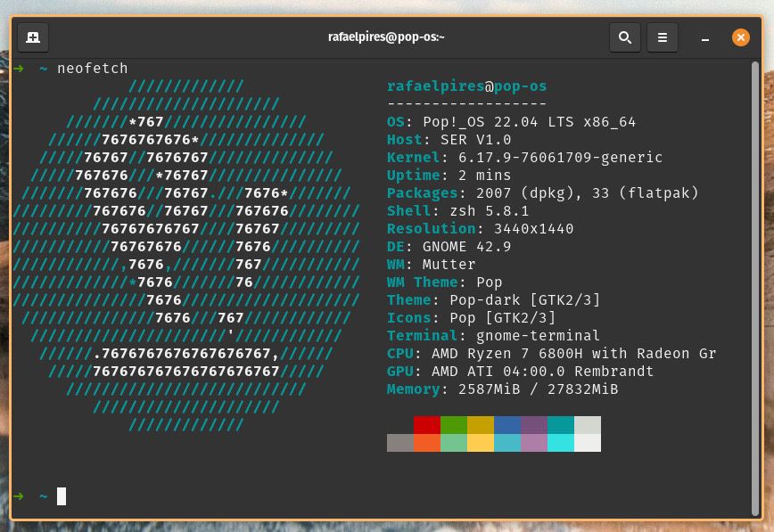The image size is (774, 532).
Task: Click the blinking cursor at the new prompt
Action: 62,496
